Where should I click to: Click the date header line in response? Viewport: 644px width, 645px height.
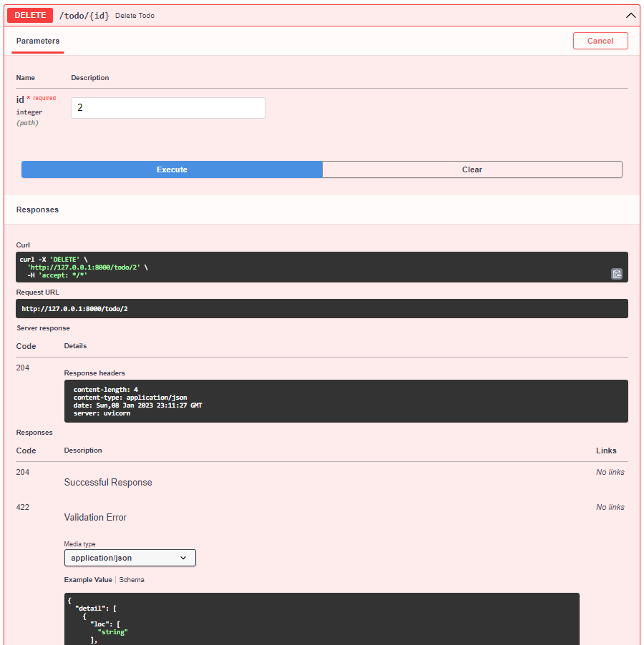[137, 405]
